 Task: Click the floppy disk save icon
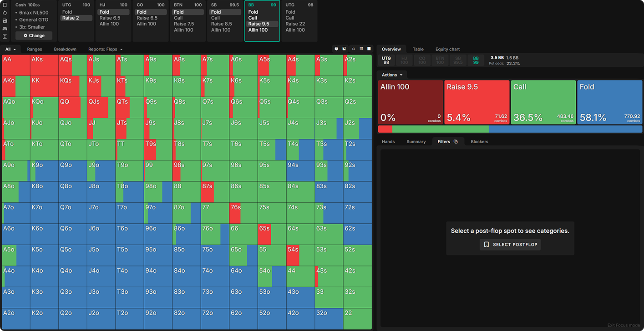point(5,20)
